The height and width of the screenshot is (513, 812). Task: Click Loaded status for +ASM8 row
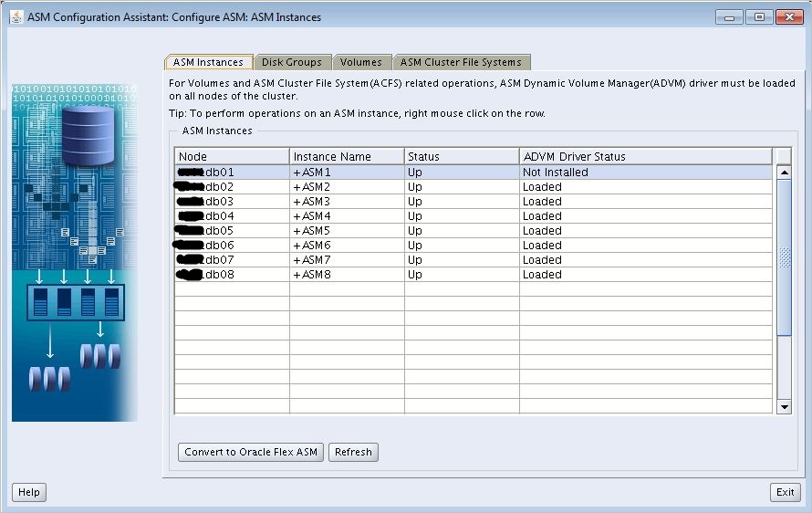(646, 274)
